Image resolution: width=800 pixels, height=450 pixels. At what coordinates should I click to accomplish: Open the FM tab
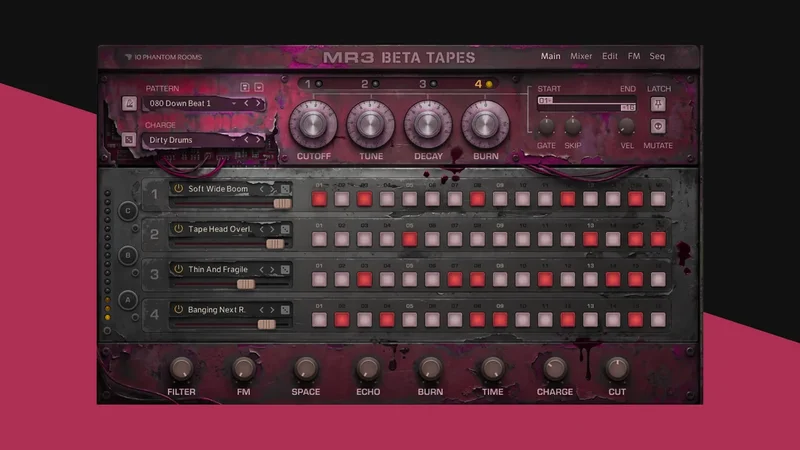pyautogui.click(x=634, y=56)
